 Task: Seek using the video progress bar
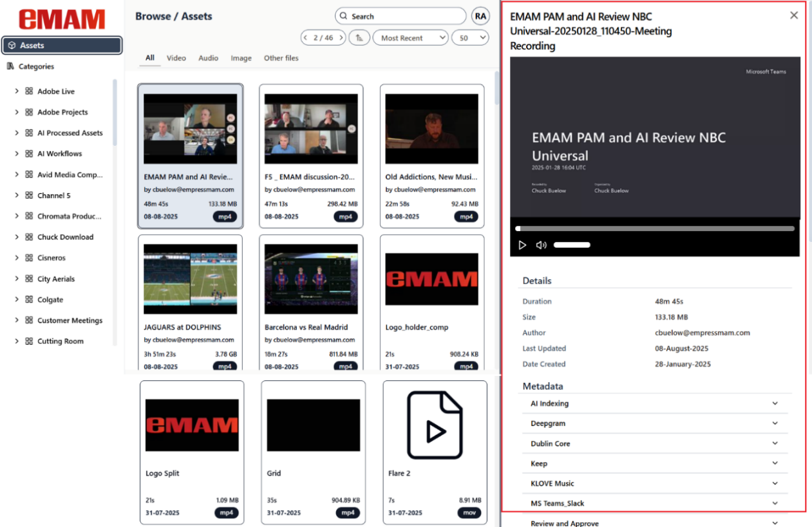[655, 228]
